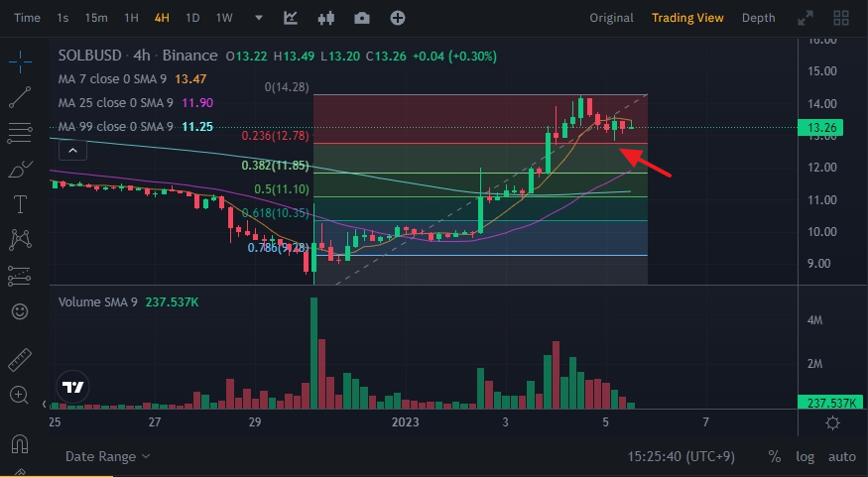
Task: Expand chart to fullscreen
Action: (x=806, y=18)
